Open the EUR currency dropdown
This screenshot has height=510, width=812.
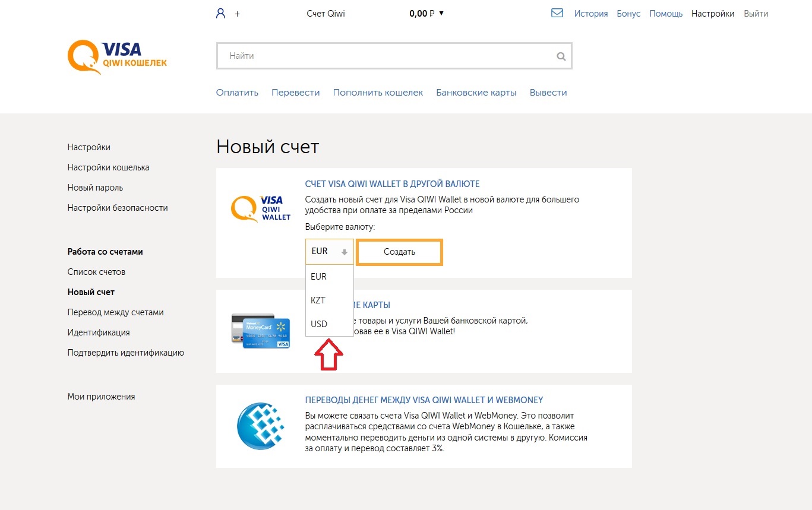pos(330,252)
